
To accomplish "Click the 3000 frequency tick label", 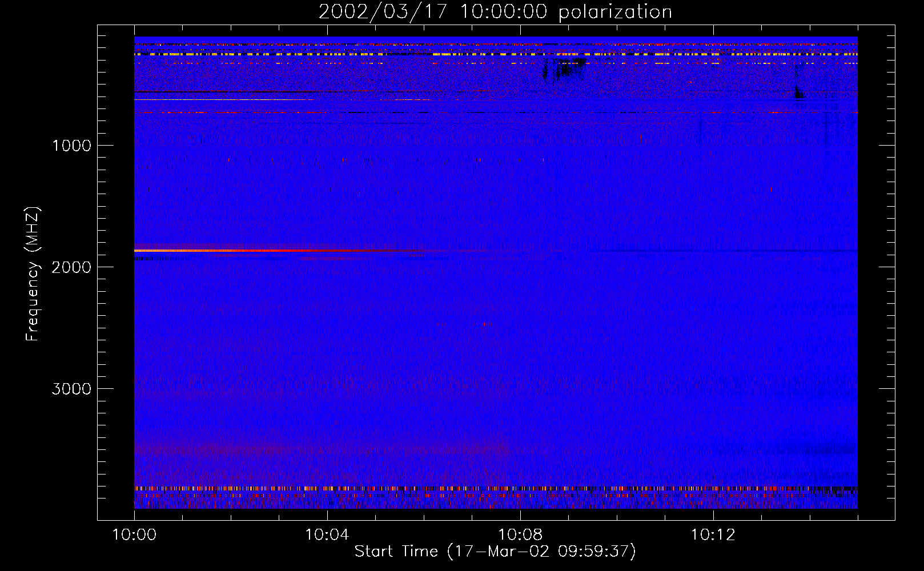I will tap(71, 389).
